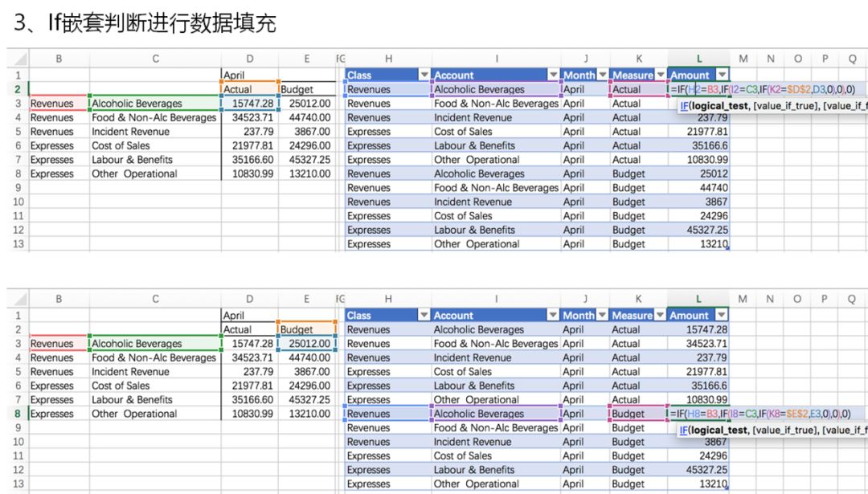Select column J header in upper spreadsheet
The image size is (868, 494).
click(x=586, y=59)
